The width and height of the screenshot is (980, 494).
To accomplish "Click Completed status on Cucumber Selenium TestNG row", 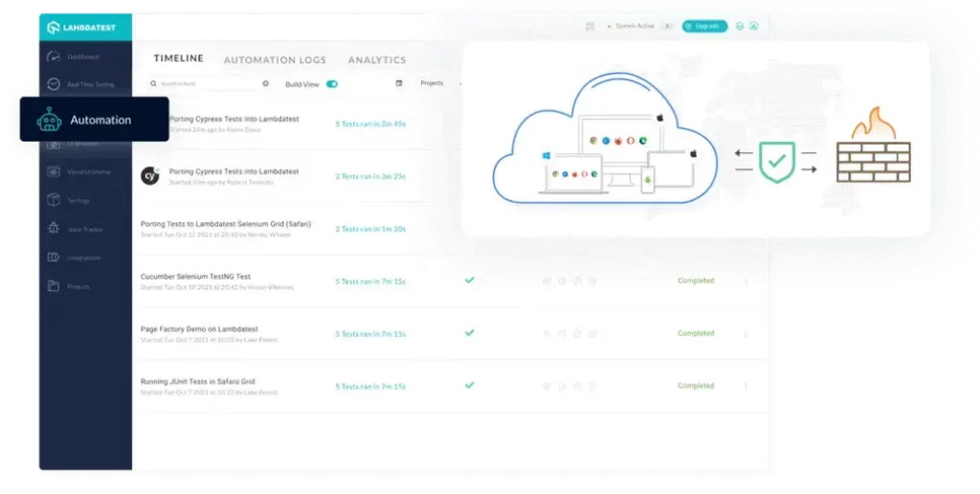I will coord(696,281).
